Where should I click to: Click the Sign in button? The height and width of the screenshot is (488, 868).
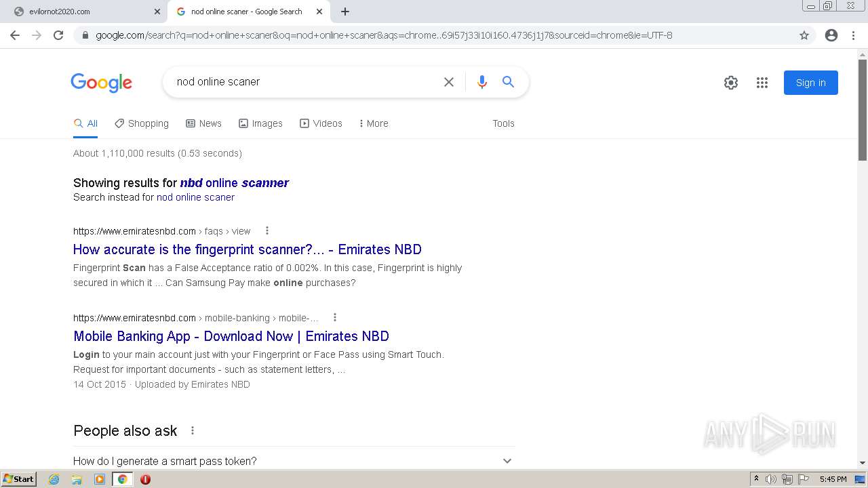click(811, 83)
